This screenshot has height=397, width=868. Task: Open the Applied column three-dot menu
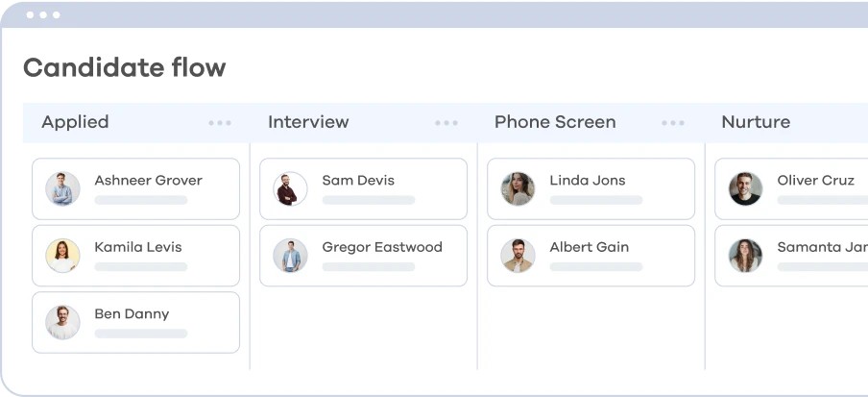pyautogui.click(x=220, y=123)
